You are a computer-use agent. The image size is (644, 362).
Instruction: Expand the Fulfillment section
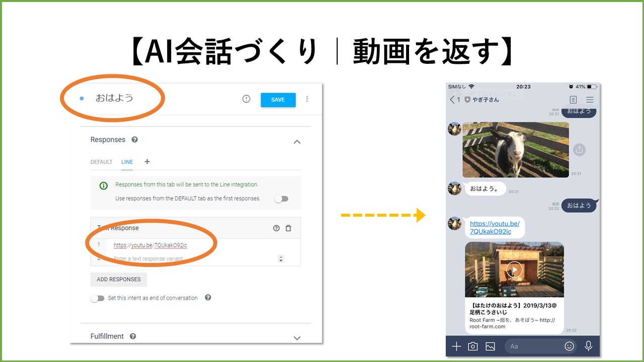(x=297, y=338)
